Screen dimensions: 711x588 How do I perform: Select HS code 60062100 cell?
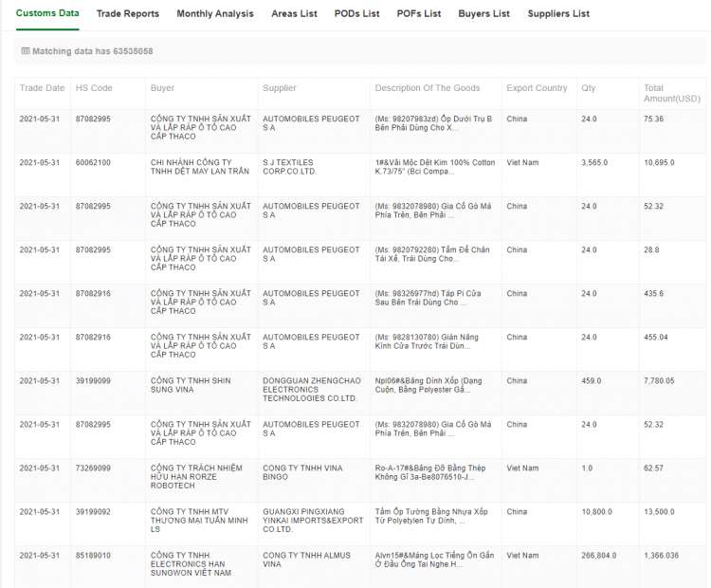93,162
